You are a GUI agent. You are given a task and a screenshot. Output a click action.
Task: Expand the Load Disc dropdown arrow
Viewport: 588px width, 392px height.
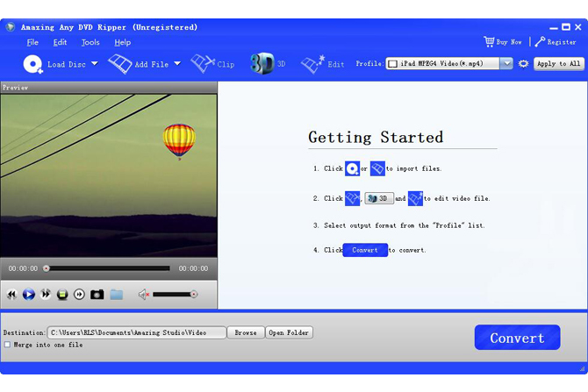click(x=95, y=63)
